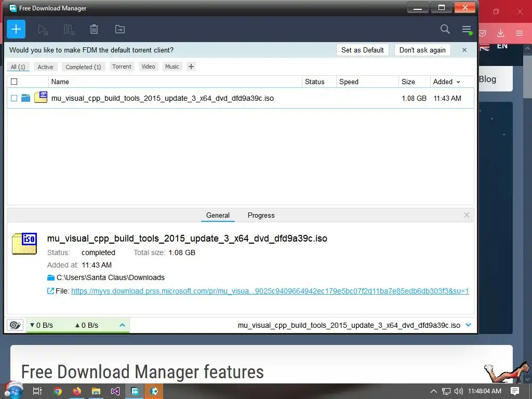Tick the select-all checkbox in header
The image size is (532, 399).
click(x=14, y=82)
